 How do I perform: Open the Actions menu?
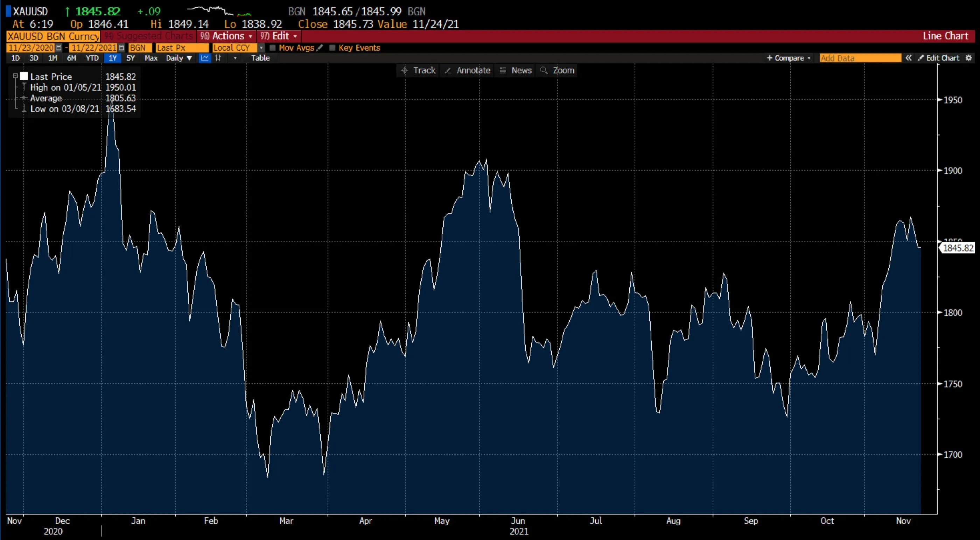click(x=226, y=36)
